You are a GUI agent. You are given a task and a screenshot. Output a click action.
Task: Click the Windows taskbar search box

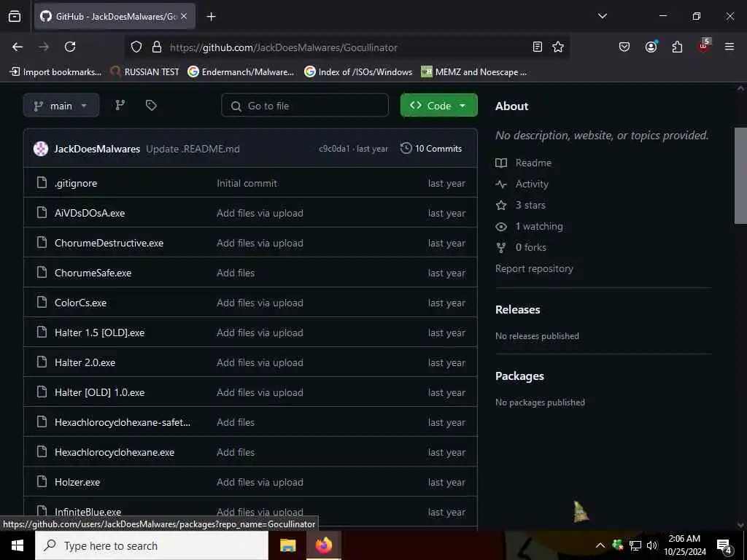152,545
